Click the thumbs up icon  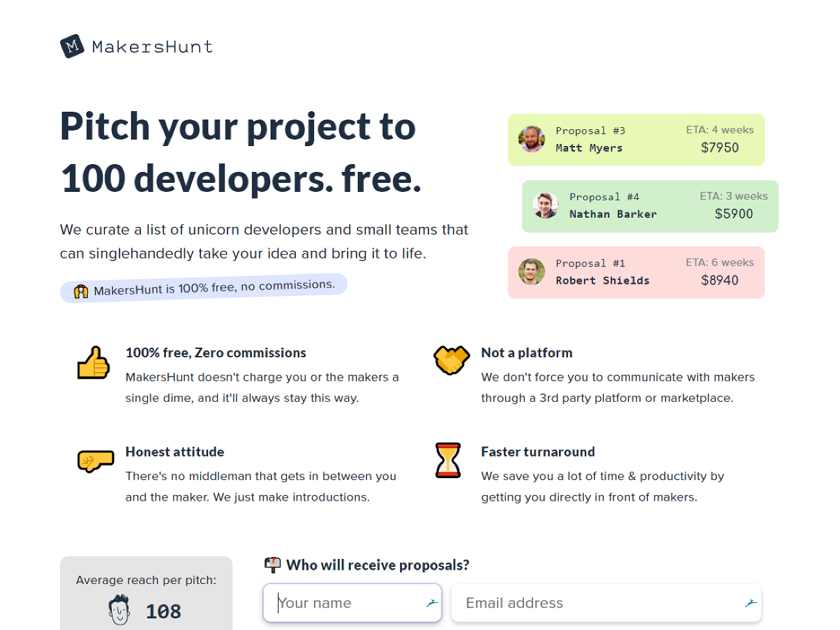coord(94,362)
